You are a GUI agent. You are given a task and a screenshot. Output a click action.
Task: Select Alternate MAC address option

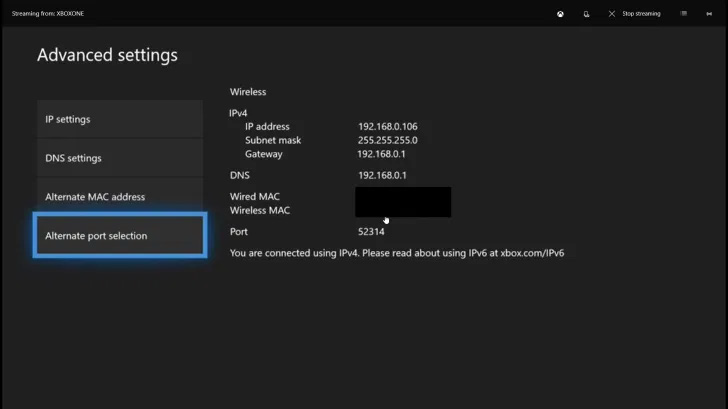[x=120, y=197]
